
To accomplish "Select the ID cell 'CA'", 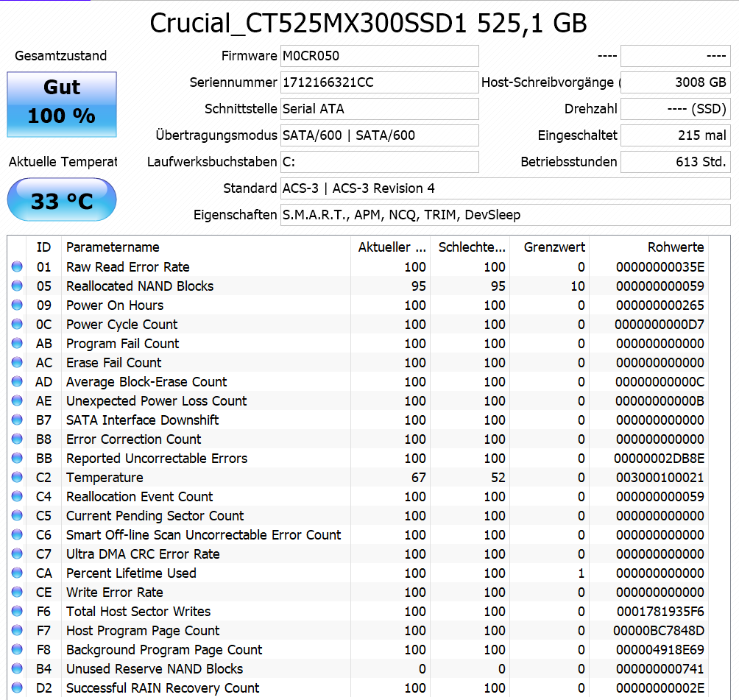I will [x=44, y=573].
